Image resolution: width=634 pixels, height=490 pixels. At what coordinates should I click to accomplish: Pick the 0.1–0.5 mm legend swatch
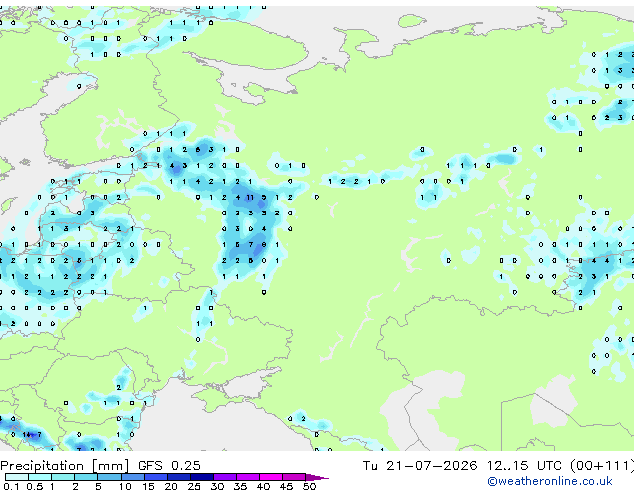click(17, 477)
